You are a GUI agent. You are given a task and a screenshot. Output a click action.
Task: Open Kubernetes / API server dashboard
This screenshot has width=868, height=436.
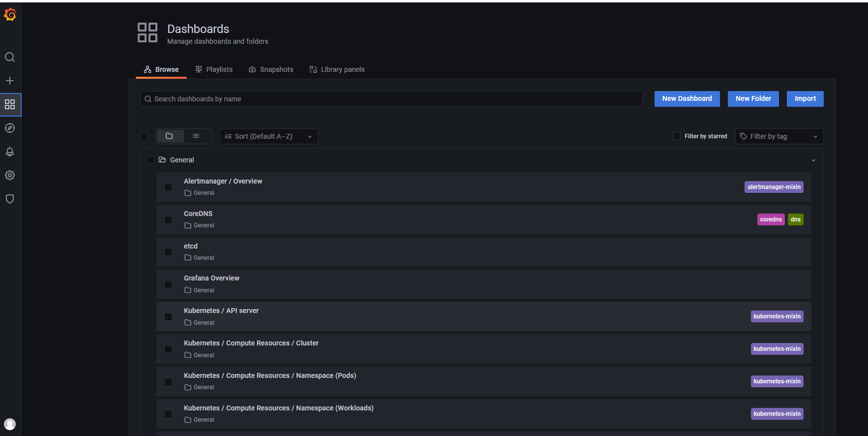click(x=221, y=311)
